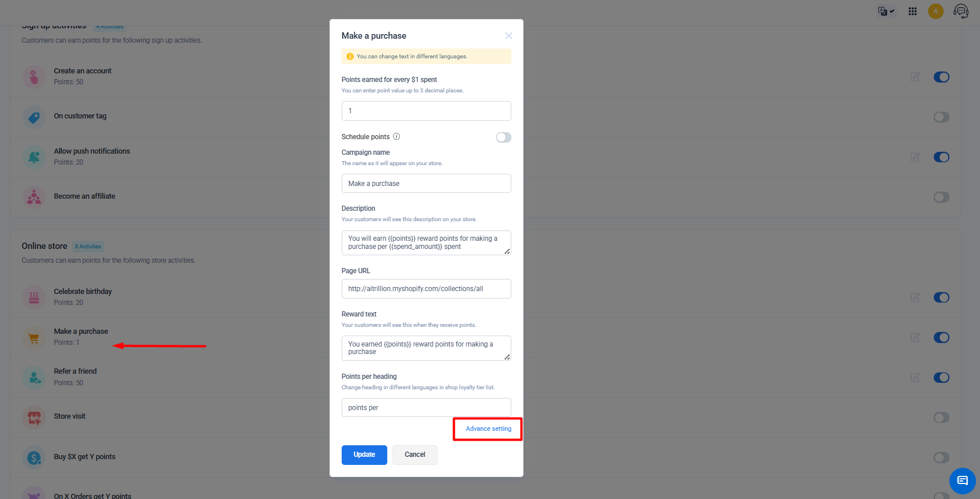Turn on the Store visit toggle
The width and height of the screenshot is (980, 499).
[941, 418]
